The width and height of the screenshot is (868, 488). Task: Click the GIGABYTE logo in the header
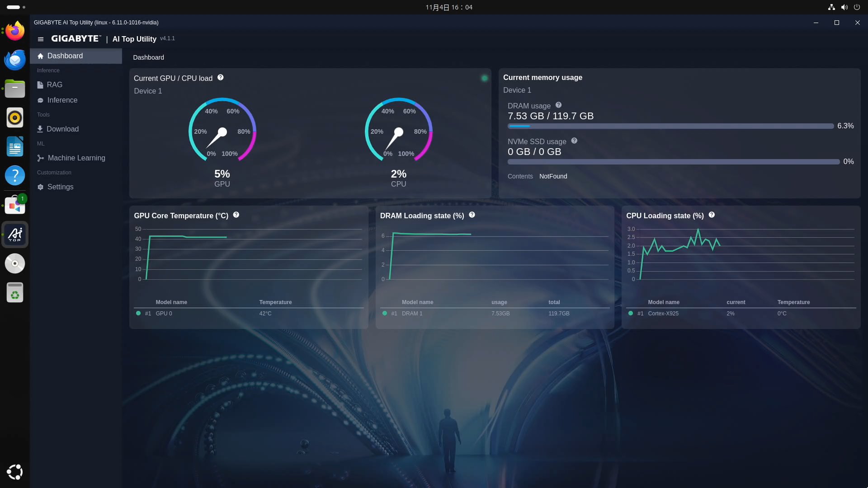[x=75, y=38]
